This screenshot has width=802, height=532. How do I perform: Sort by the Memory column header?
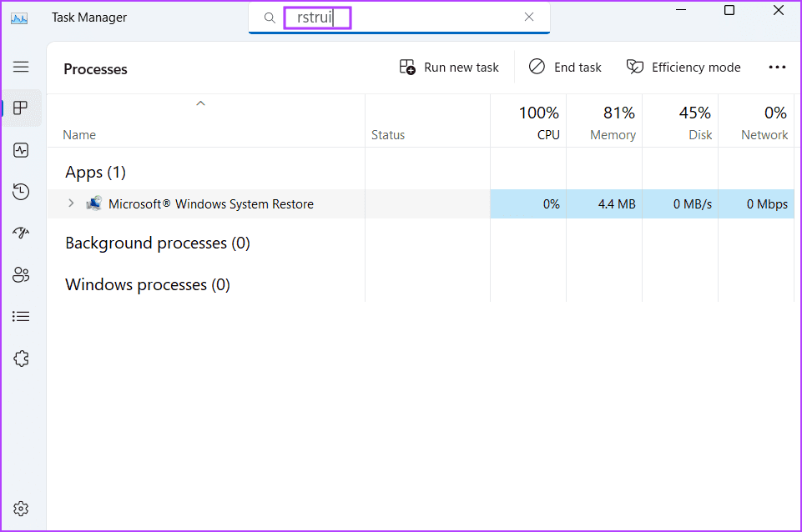604,122
